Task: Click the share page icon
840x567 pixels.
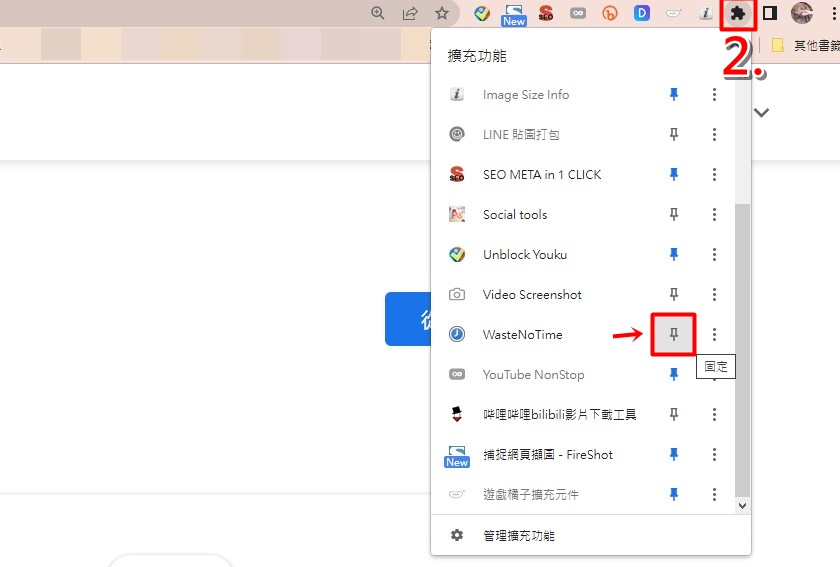Action: (x=410, y=13)
